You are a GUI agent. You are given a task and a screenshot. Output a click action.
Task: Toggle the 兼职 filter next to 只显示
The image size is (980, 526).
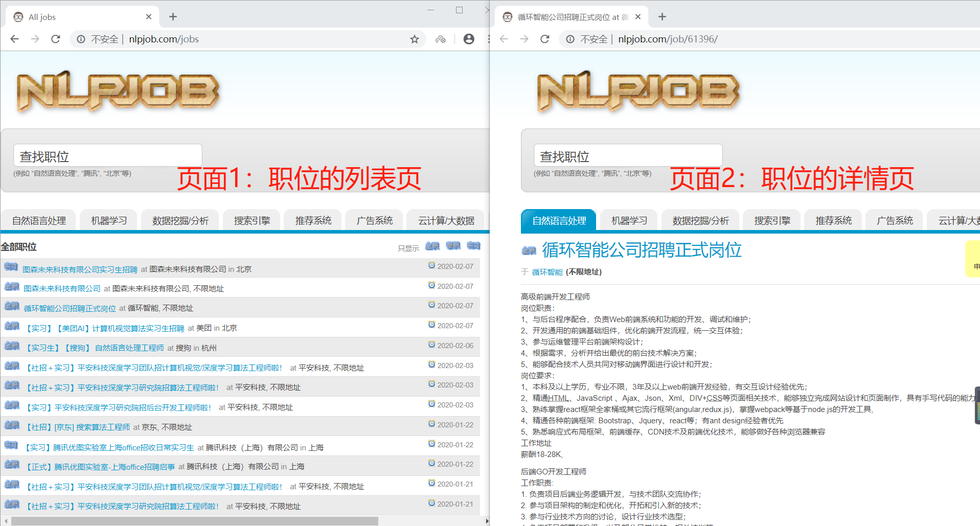tap(452, 246)
